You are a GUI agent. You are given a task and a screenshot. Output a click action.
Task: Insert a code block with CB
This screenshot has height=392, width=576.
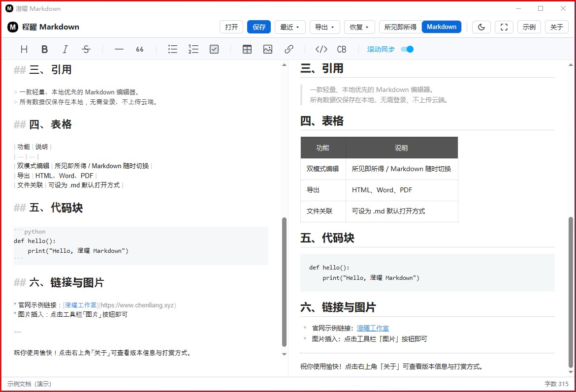click(342, 49)
